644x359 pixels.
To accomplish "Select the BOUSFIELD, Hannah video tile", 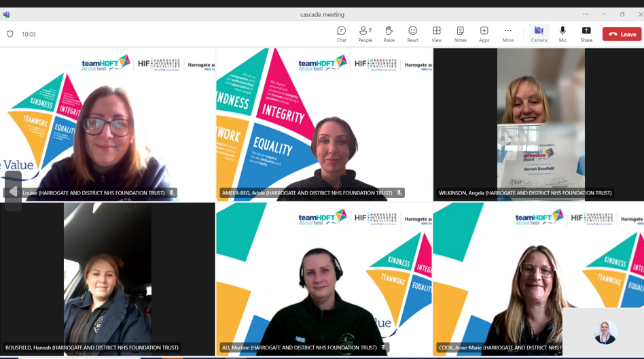I will (107, 279).
